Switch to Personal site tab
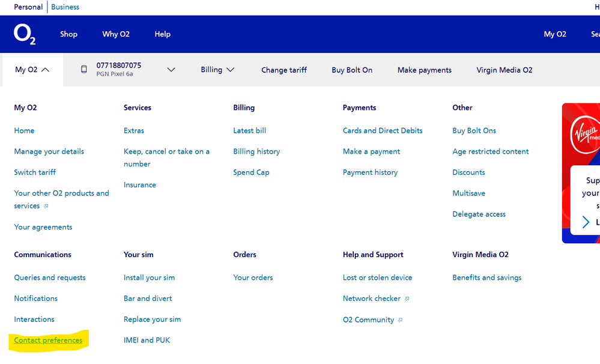The height and width of the screenshot is (364, 600). pos(28,7)
